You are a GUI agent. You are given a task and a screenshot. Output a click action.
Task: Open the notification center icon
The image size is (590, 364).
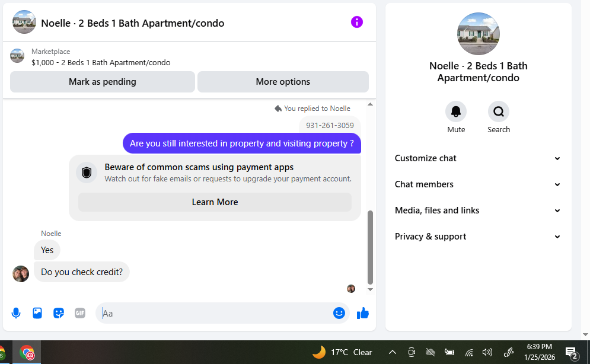pos(572,353)
